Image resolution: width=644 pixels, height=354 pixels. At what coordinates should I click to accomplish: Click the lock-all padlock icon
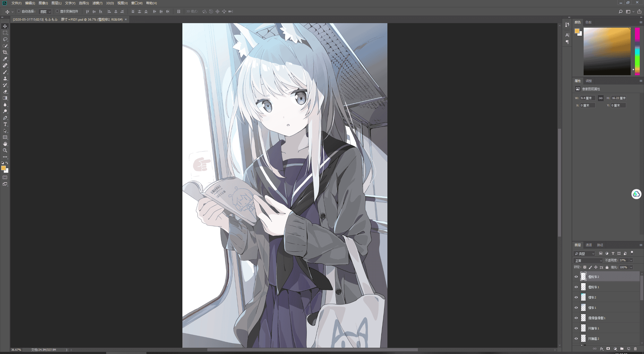(x=607, y=267)
